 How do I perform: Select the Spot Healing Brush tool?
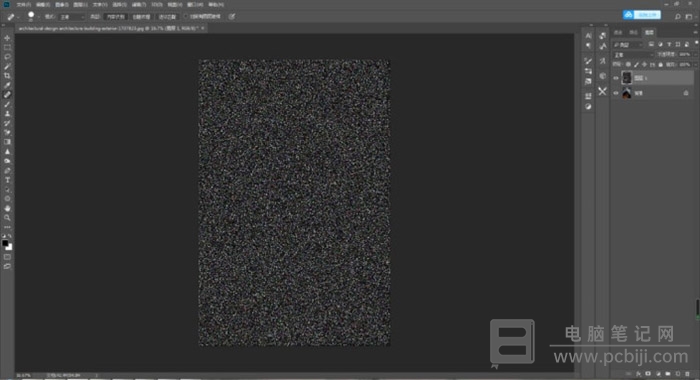tap(7, 95)
